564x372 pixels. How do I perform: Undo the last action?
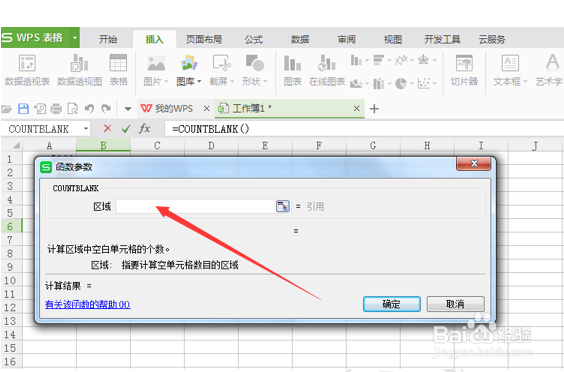coord(89,108)
